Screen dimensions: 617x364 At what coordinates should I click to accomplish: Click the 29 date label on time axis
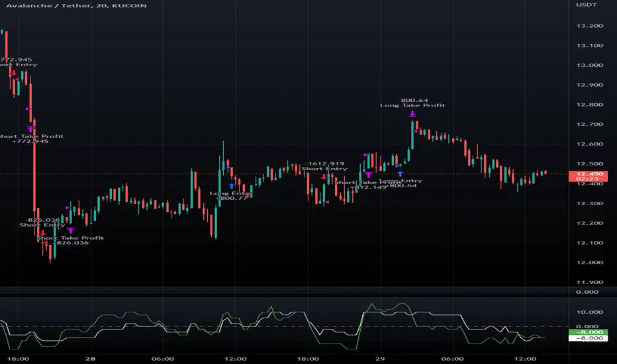tap(380, 359)
